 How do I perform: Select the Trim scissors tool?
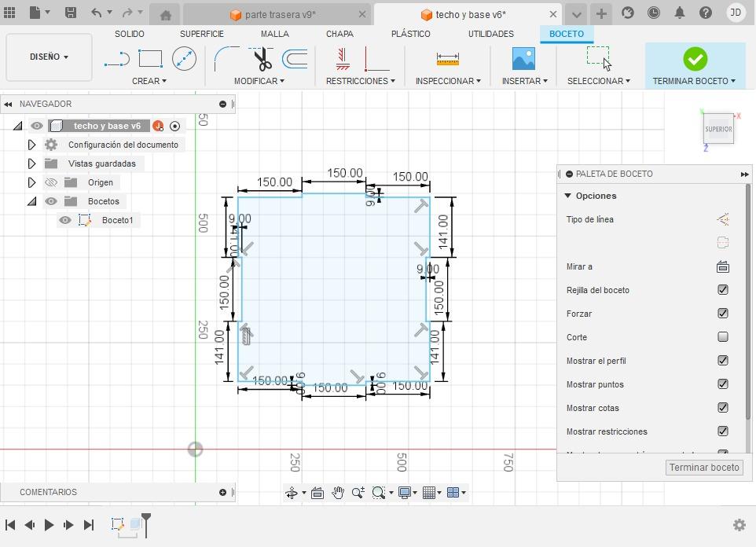point(262,59)
